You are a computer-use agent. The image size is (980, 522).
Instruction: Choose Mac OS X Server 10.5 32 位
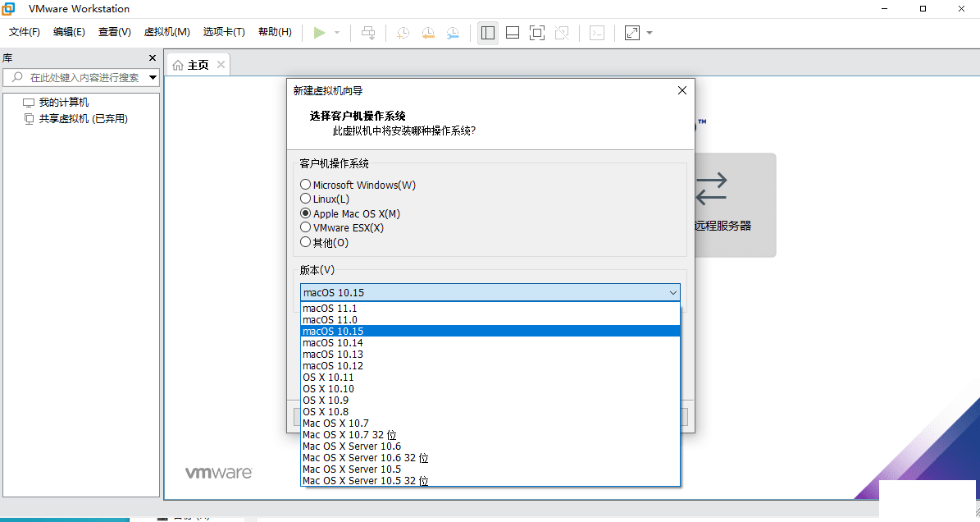[x=490, y=481]
